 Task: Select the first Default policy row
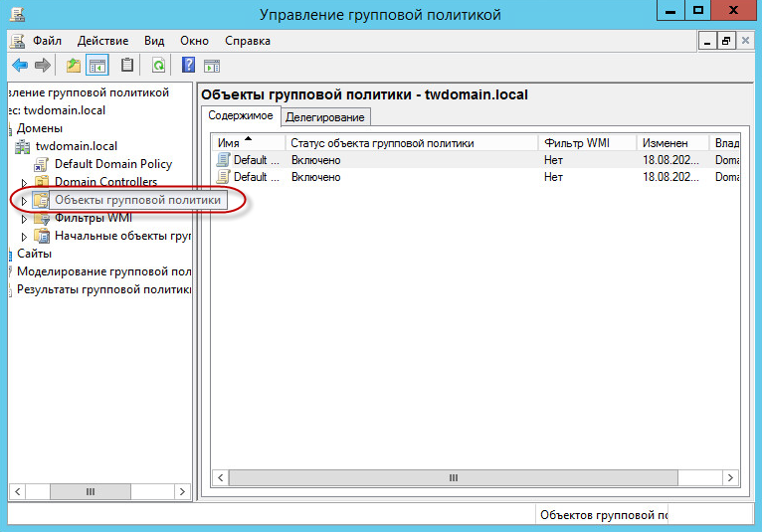click(x=250, y=160)
